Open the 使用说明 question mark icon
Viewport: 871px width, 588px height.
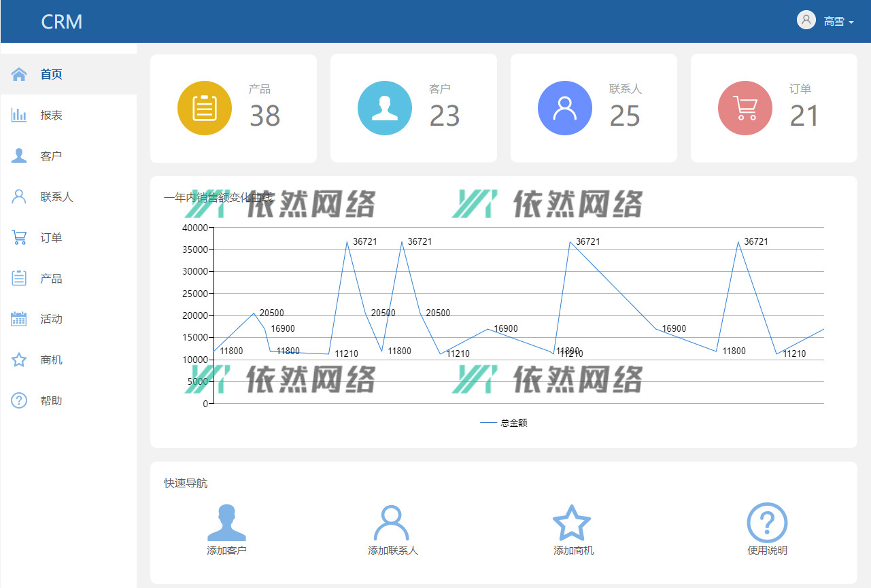[x=767, y=523]
